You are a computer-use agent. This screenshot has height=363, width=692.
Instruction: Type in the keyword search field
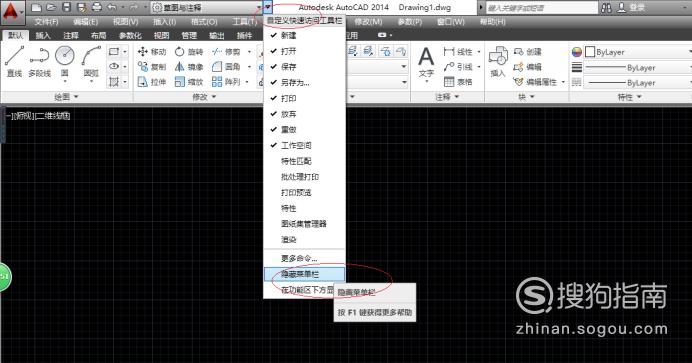541,7
